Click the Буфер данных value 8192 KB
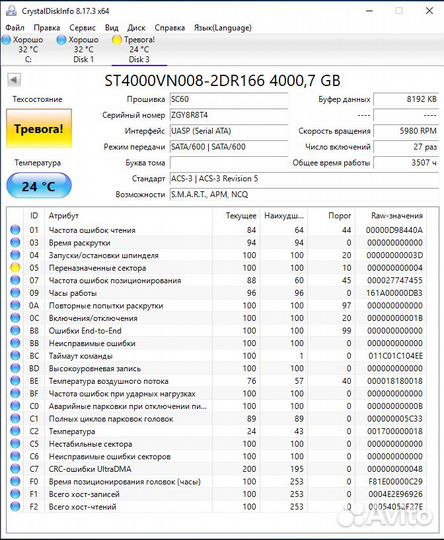Image resolution: width=444 pixels, height=540 pixels. pyautogui.click(x=406, y=99)
